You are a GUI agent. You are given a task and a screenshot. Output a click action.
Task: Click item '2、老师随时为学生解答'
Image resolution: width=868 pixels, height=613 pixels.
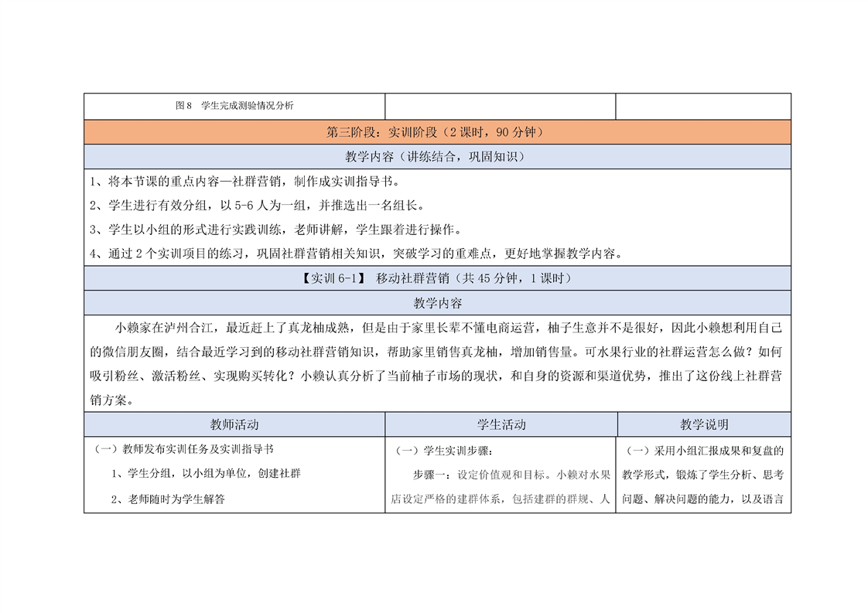[167, 499]
